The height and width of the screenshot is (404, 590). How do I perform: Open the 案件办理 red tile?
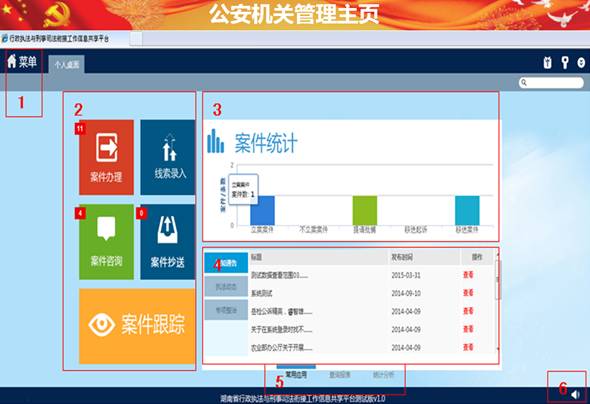[106, 157]
